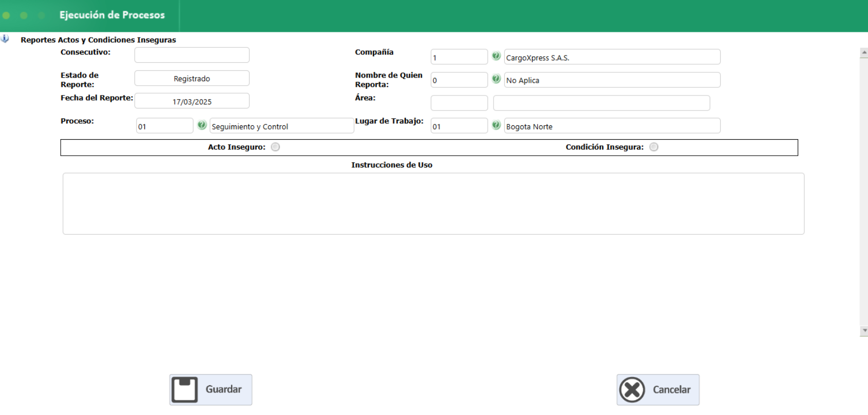
Task: Focus the Consecutivo input field
Action: (192, 55)
